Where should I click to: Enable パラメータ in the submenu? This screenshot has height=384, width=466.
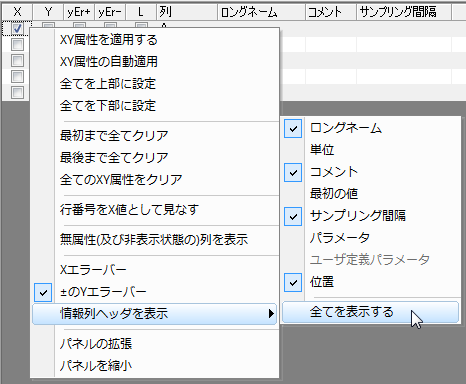(371, 238)
